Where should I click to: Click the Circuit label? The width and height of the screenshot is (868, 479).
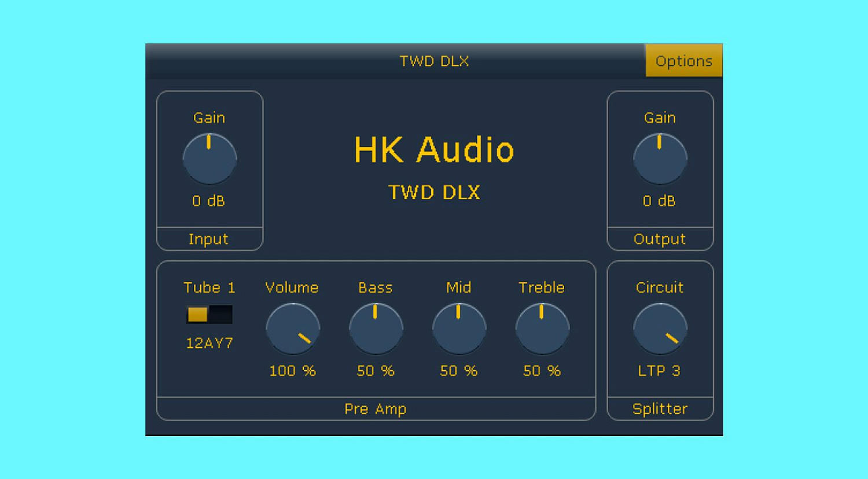(660, 288)
